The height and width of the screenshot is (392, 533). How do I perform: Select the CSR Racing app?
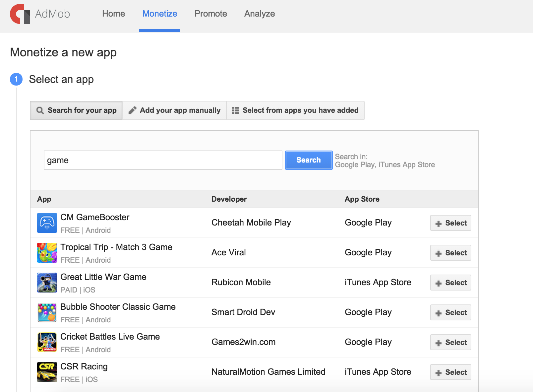pyautogui.click(x=450, y=372)
